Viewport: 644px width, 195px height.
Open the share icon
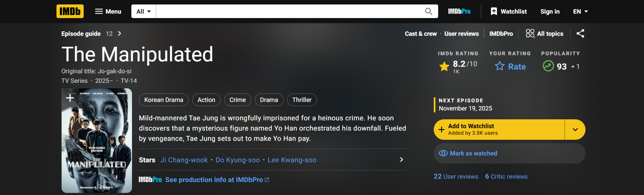(x=580, y=33)
